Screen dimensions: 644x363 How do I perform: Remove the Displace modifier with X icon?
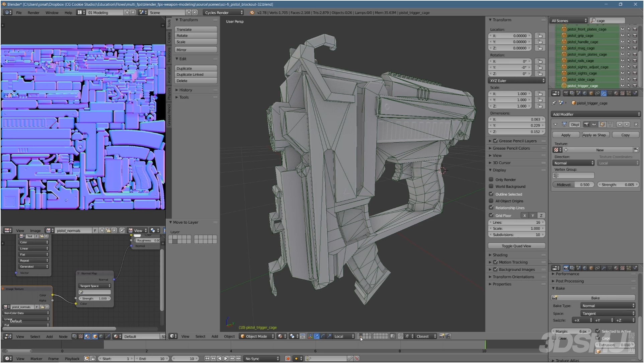[636, 125]
